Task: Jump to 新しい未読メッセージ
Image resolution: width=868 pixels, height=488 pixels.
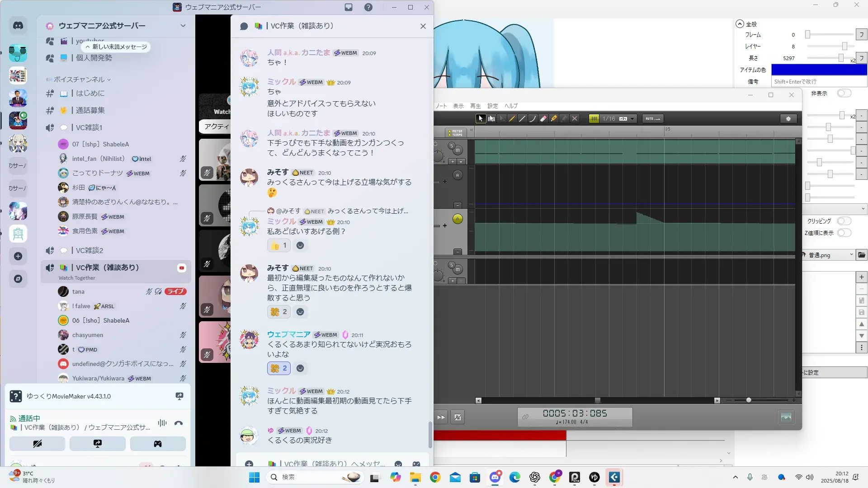Action: (116, 47)
